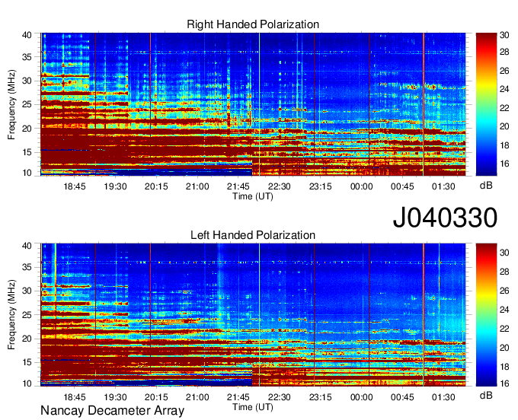Click the upper plot color scale bar
This screenshot has height=420, width=518.
point(486,104)
